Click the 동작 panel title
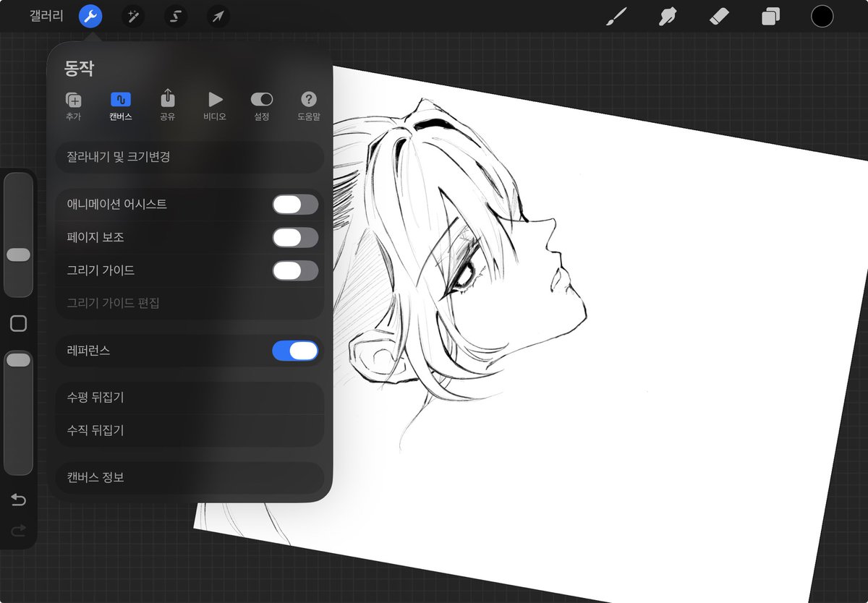The image size is (868, 603). pos(80,69)
